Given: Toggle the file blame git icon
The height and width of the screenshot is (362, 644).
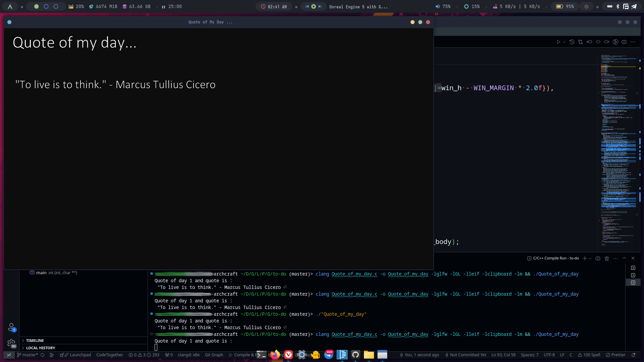Looking at the screenshot, I should [x=615, y=42].
